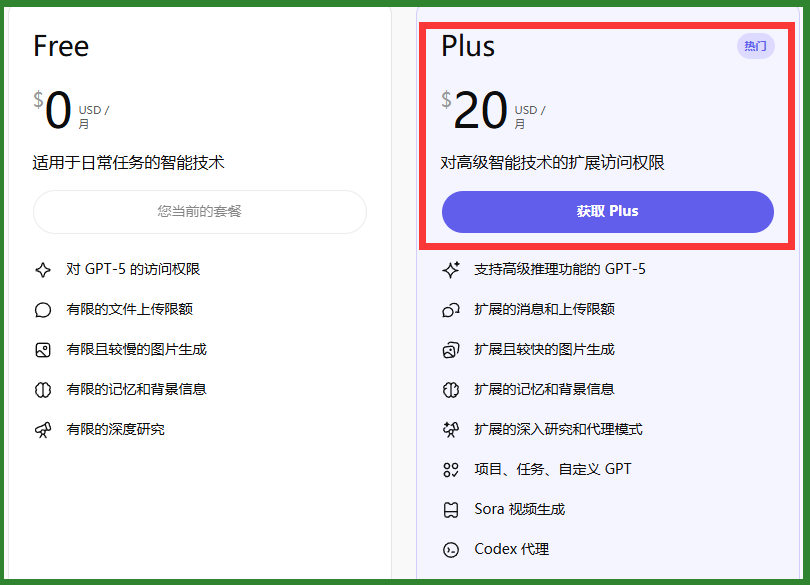Click the 获取 Plus button
The image size is (810, 585).
608,212
